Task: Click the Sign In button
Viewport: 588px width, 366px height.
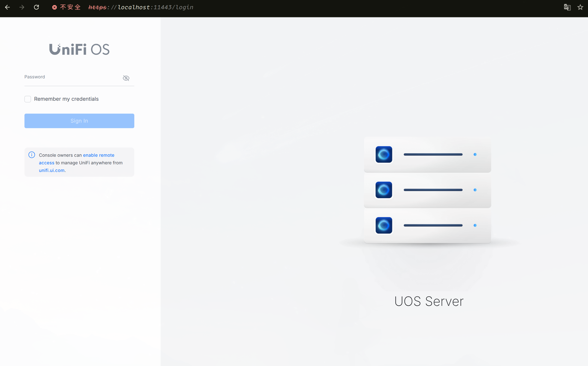Action: pyautogui.click(x=79, y=121)
